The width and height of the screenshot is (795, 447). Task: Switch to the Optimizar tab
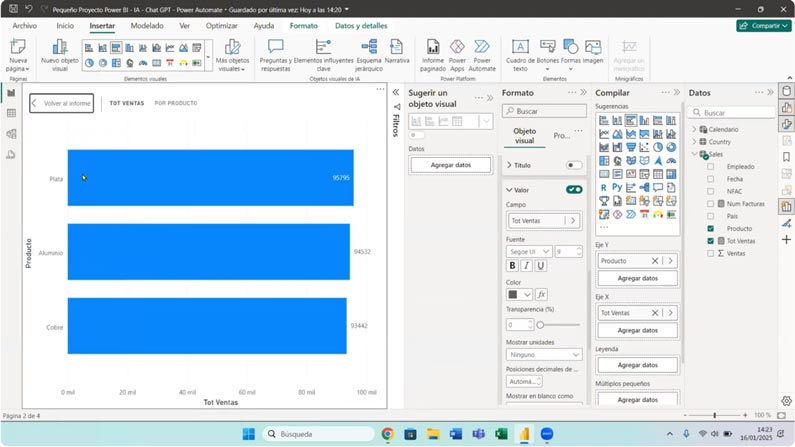(x=221, y=26)
